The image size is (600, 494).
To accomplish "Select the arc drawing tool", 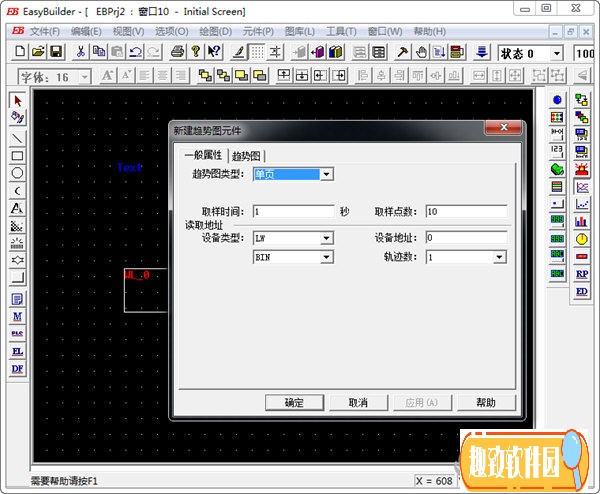I will [x=18, y=191].
